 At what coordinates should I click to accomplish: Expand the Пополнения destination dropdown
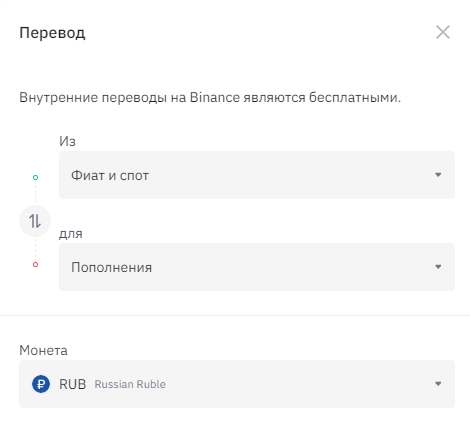[x=257, y=267]
